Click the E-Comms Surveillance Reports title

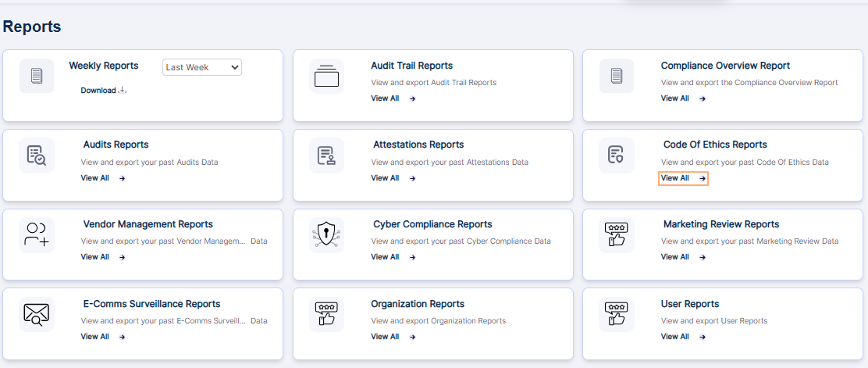(x=151, y=304)
